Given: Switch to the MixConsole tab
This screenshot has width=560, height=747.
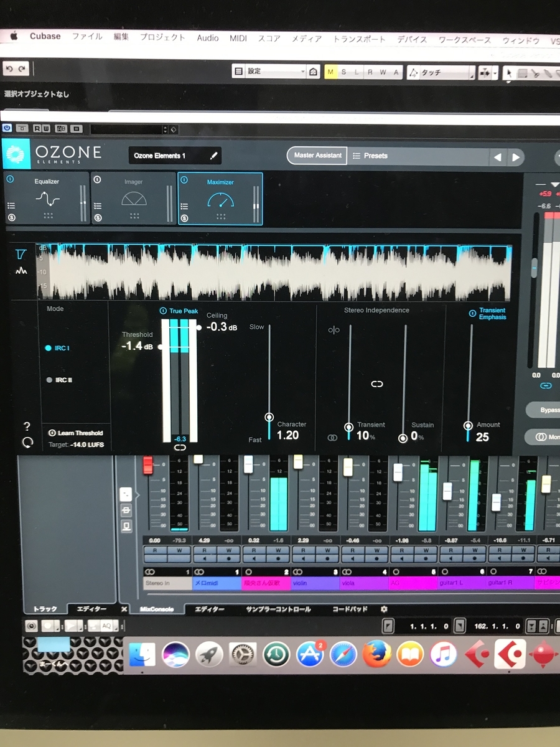Looking at the screenshot, I should pos(157,609).
